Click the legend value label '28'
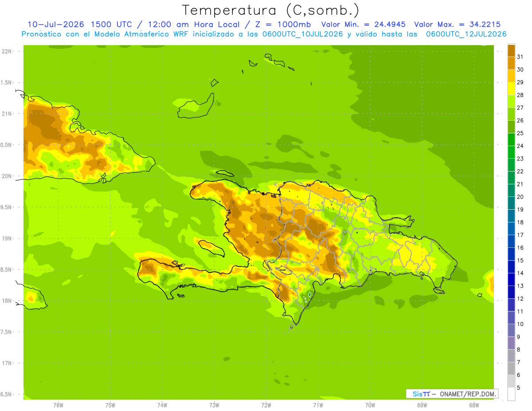 pyautogui.click(x=520, y=95)
